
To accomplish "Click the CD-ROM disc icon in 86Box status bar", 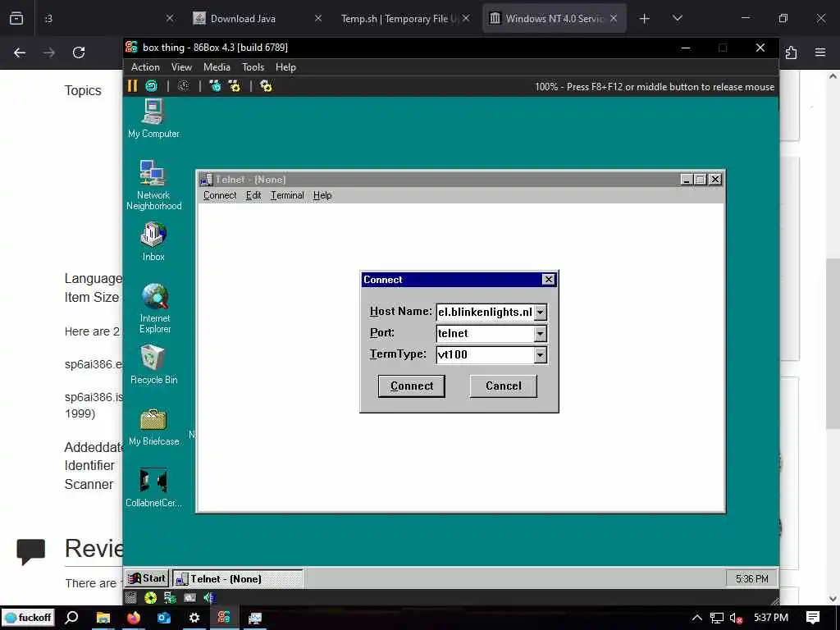I will click(151, 598).
